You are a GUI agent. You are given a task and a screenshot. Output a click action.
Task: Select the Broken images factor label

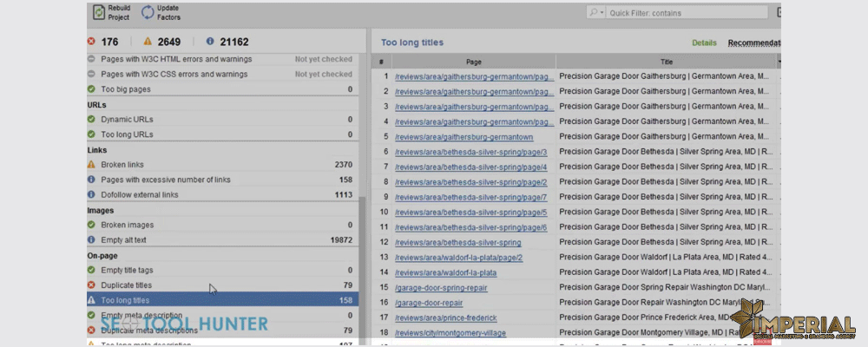128,225
